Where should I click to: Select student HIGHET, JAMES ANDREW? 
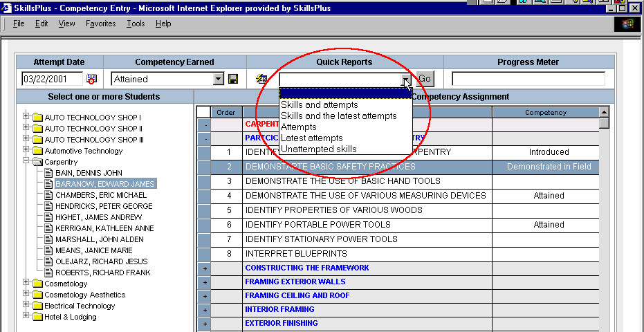[x=99, y=217]
